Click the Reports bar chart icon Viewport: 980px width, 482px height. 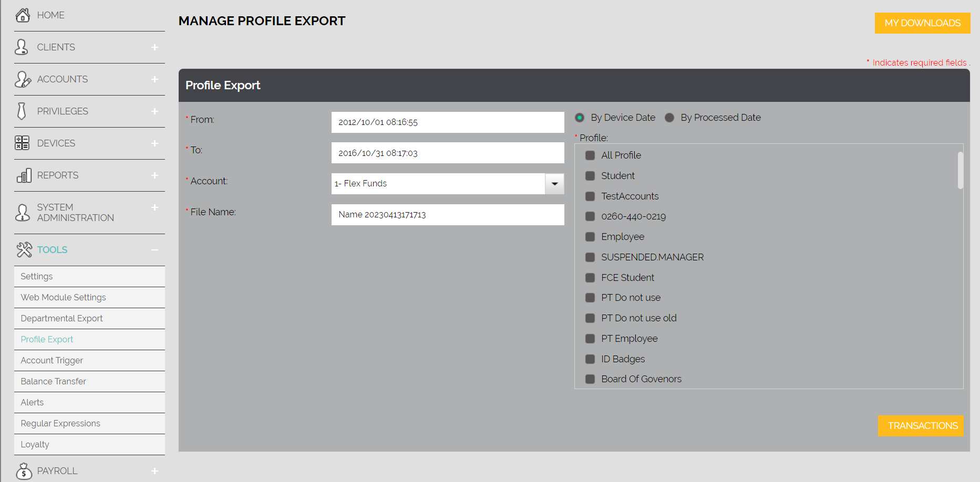click(24, 175)
